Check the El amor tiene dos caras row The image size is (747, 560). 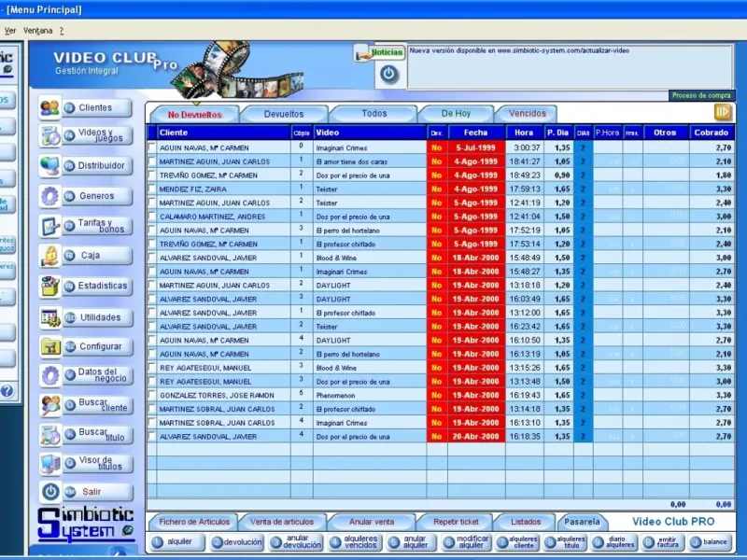point(151,161)
